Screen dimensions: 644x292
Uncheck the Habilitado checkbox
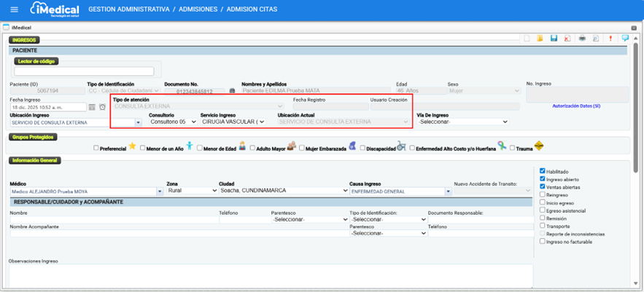(x=543, y=171)
